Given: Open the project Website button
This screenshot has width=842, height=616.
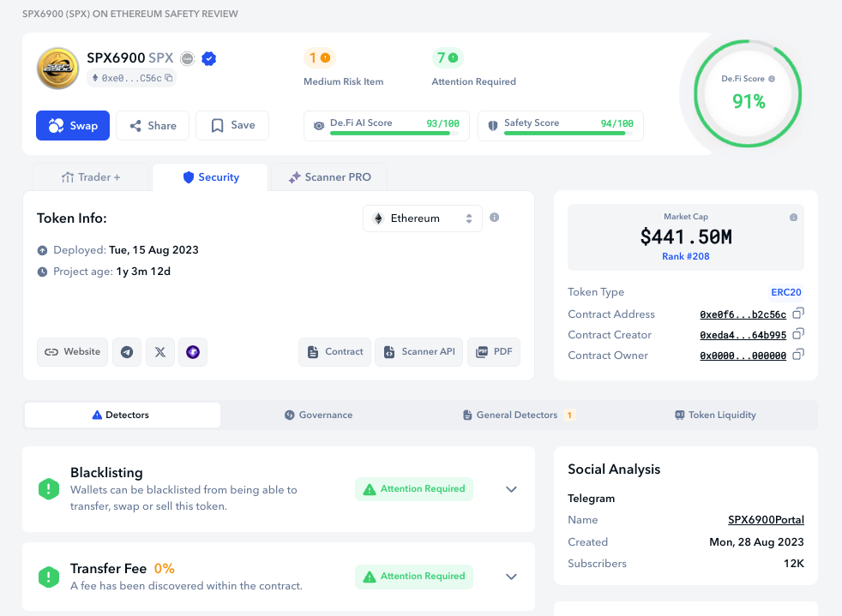Looking at the screenshot, I should click(73, 352).
